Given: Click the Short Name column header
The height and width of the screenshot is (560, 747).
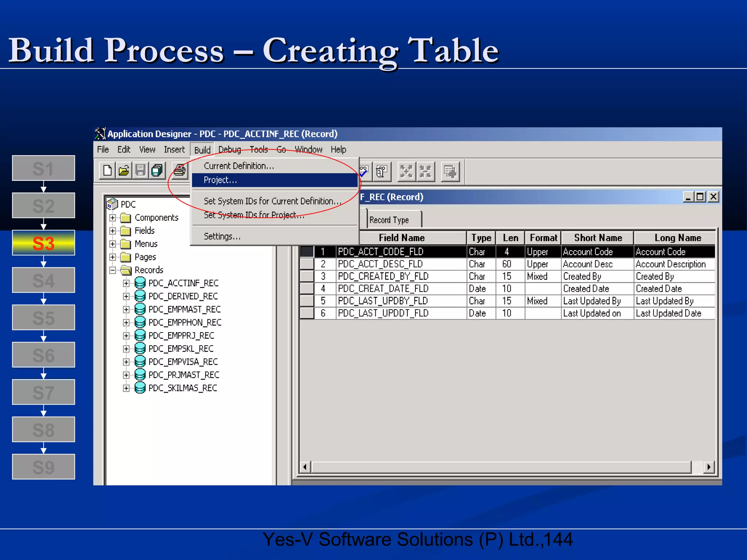Looking at the screenshot, I should [x=598, y=238].
